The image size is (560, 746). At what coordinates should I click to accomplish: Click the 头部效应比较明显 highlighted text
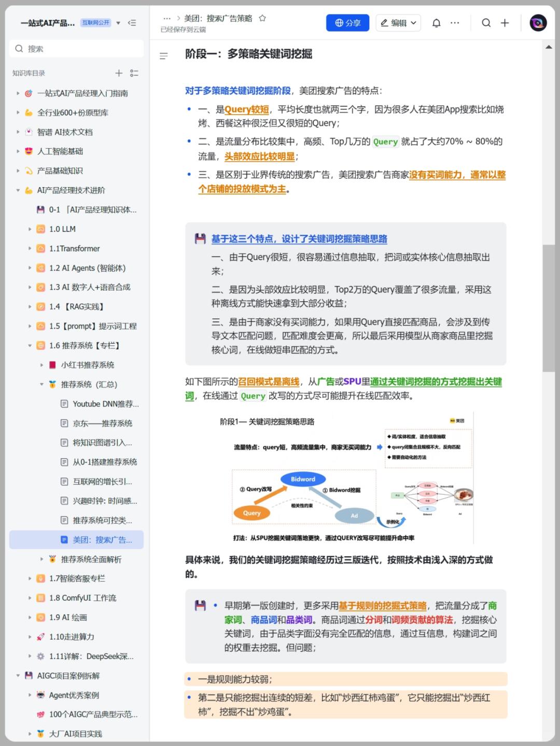(x=259, y=156)
